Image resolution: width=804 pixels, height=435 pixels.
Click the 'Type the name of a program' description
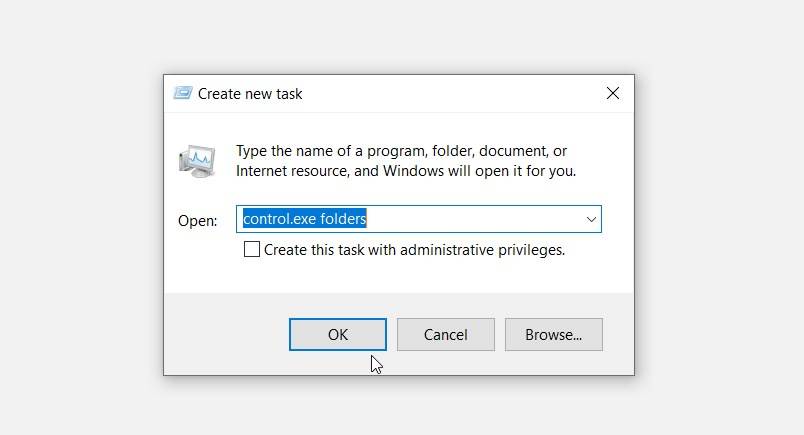(x=406, y=161)
